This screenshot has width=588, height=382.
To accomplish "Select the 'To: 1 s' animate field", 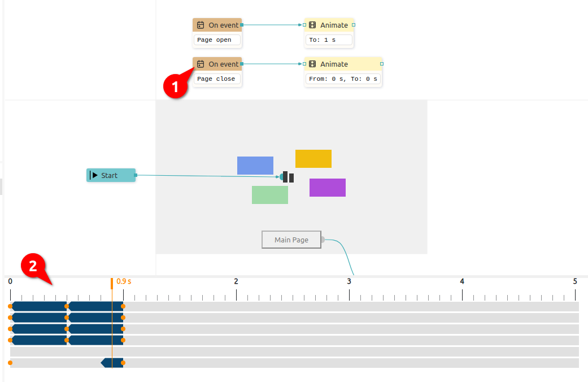I will (x=329, y=40).
